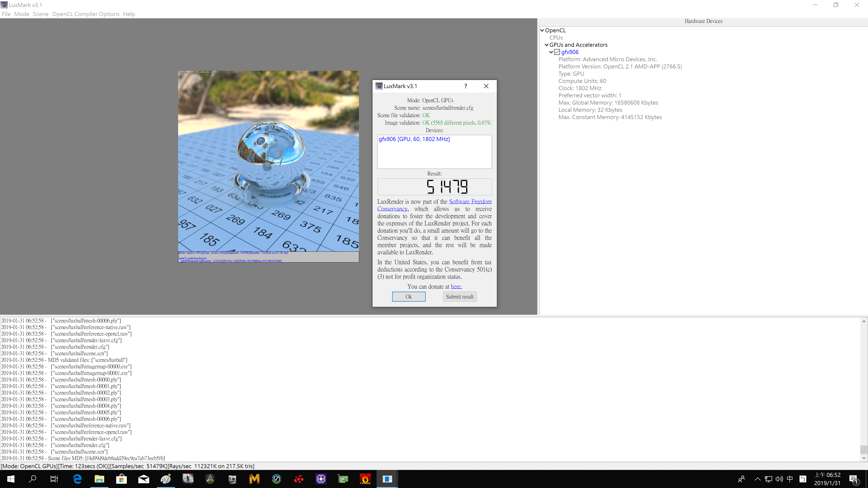Viewport: 868px width, 488px height.
Task: Click the Local Memory: 32 Kbytes entry
Action: (x=590, y=110)
